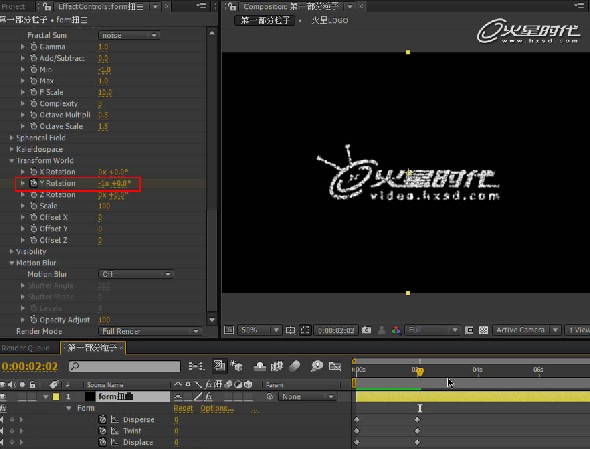Toggle the Octave Scale stopwatch
Viewport: 590px width, 449px height.
[33, 126]
